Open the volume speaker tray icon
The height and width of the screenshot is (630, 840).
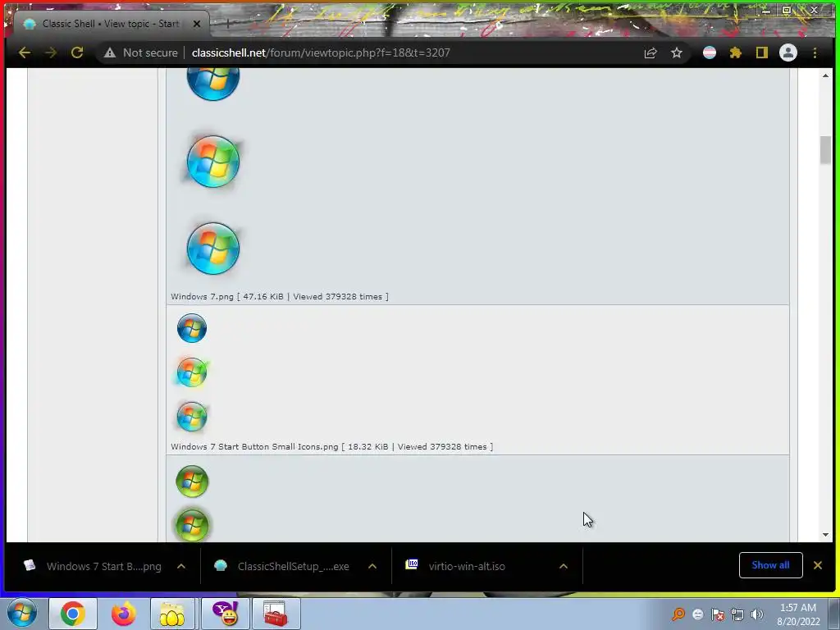(756, 614)
